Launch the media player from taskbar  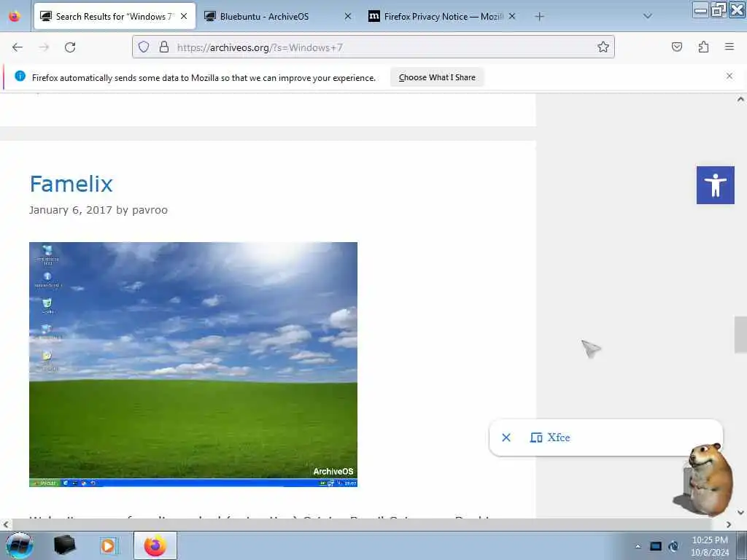109,545
